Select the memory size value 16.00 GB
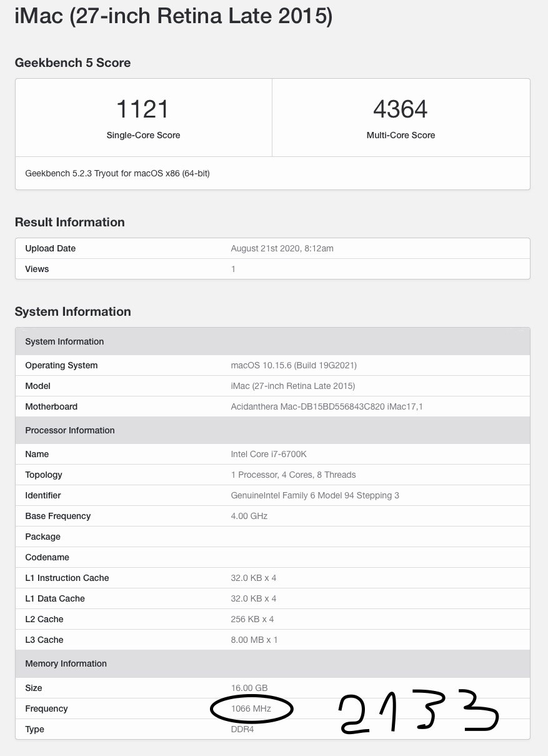The width and height of the screenshot is (548, 756). coord(250,688)
